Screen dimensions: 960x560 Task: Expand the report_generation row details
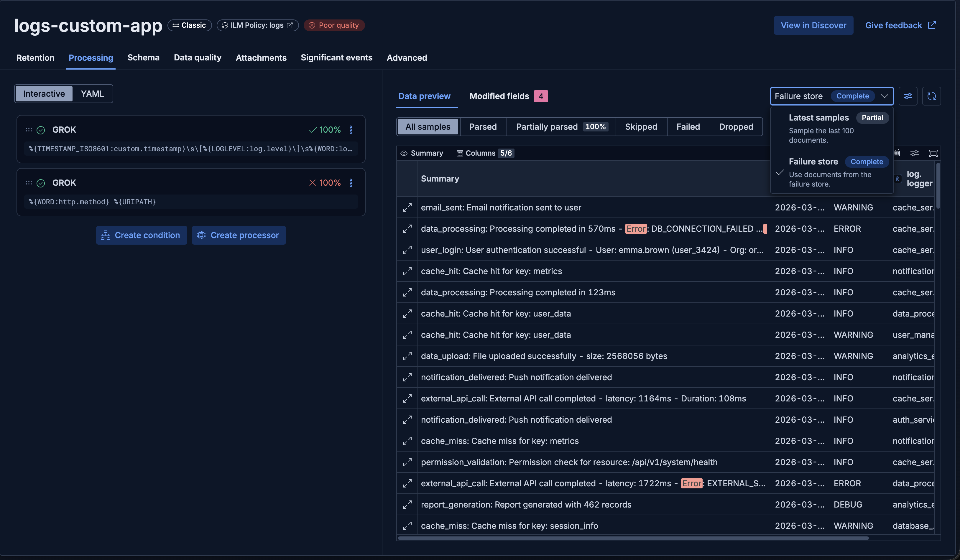click(407, 504)
